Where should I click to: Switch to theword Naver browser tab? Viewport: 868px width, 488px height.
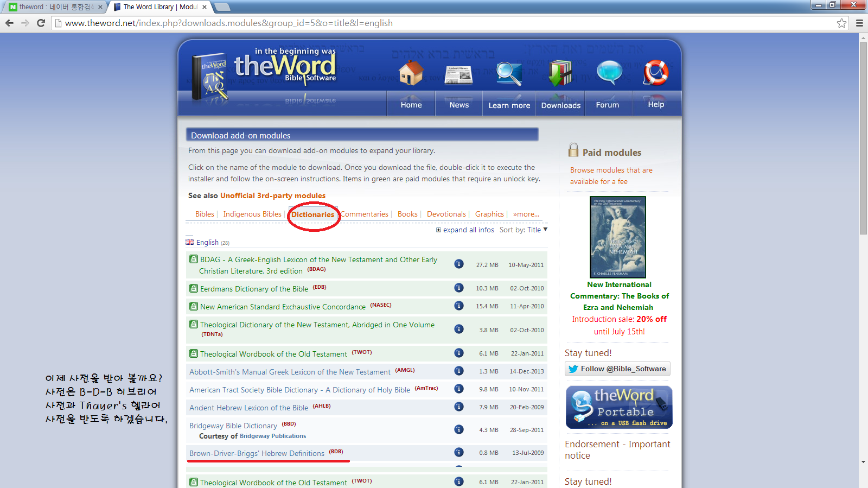54,7
